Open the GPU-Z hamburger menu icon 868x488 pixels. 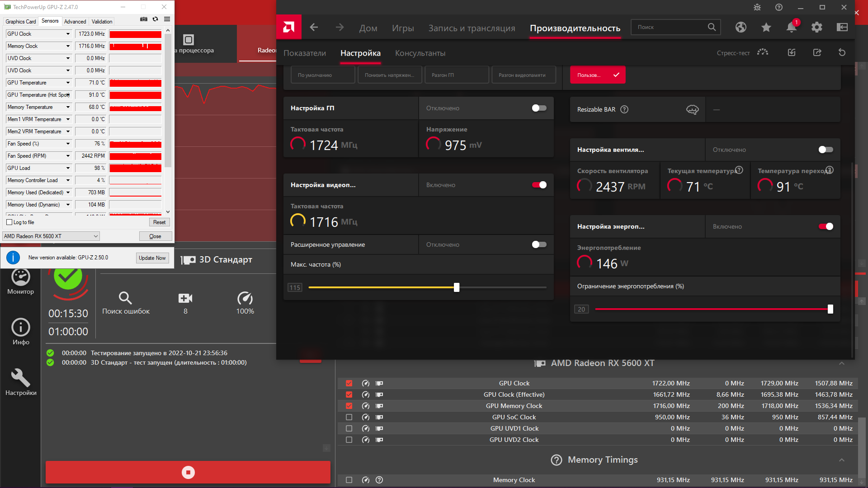(x=167, y=19)
